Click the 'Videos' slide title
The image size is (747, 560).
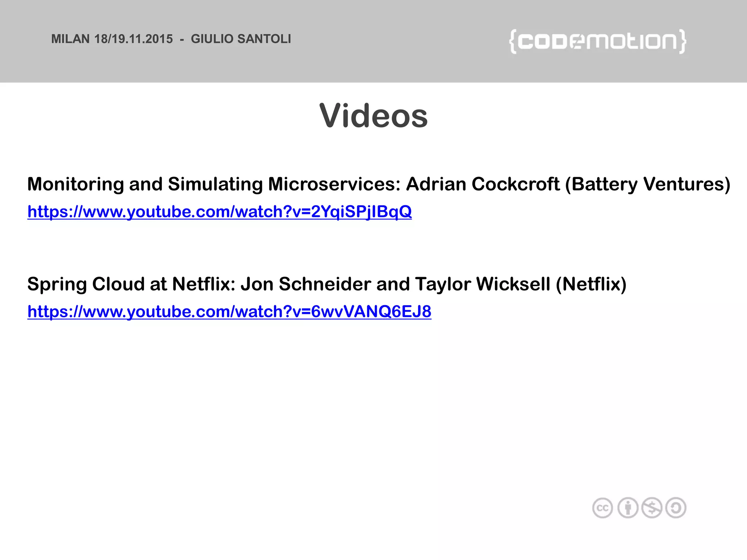point(373,116)
